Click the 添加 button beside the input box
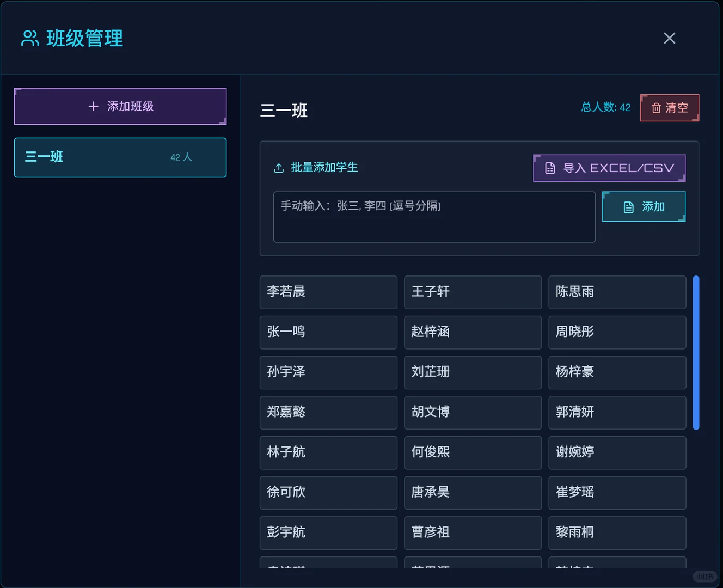723x588 pixels. point(644,207)
